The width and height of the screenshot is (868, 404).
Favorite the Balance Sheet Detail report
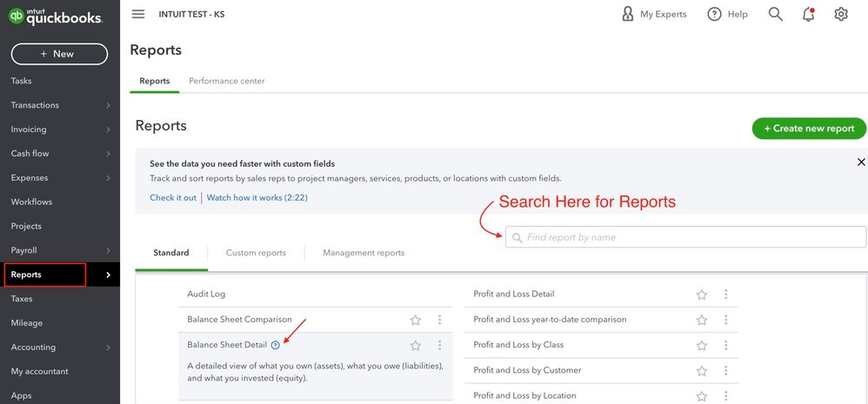point(415,346)
